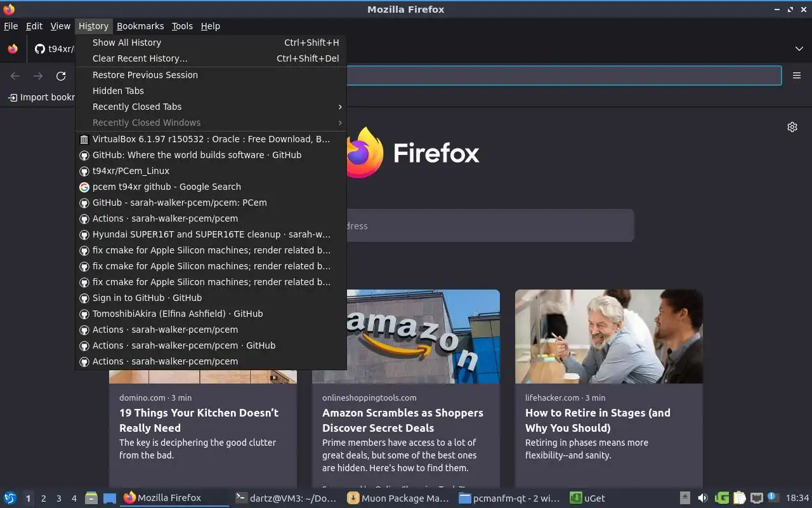
Task: Select Clear Recent History…
Action: tap(211, 58)
